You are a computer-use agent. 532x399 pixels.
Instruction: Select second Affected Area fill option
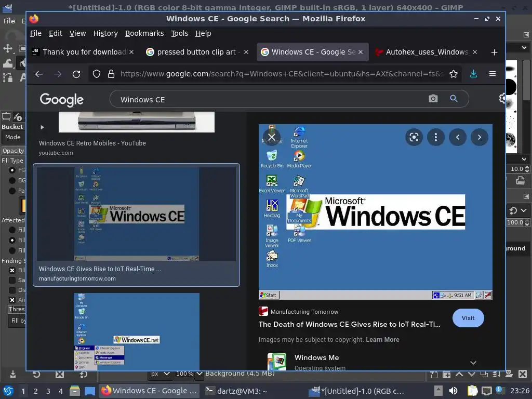point(12,240)
